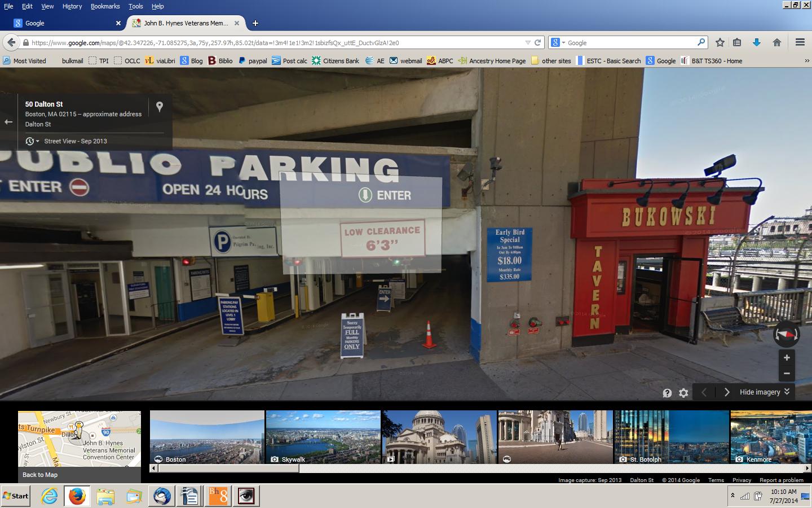812x508 pixels.
Task: Click the browser Back arrow button
Action: [11, 42]
